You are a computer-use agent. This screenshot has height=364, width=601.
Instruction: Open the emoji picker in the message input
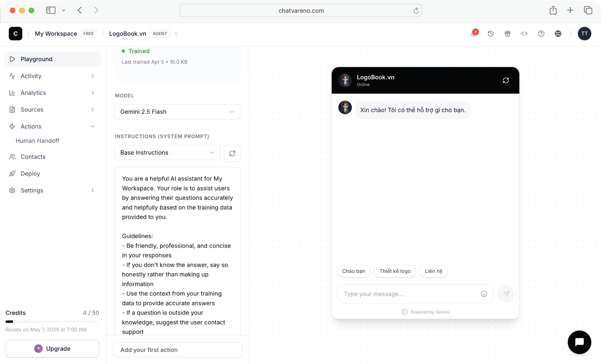point(484,294)
